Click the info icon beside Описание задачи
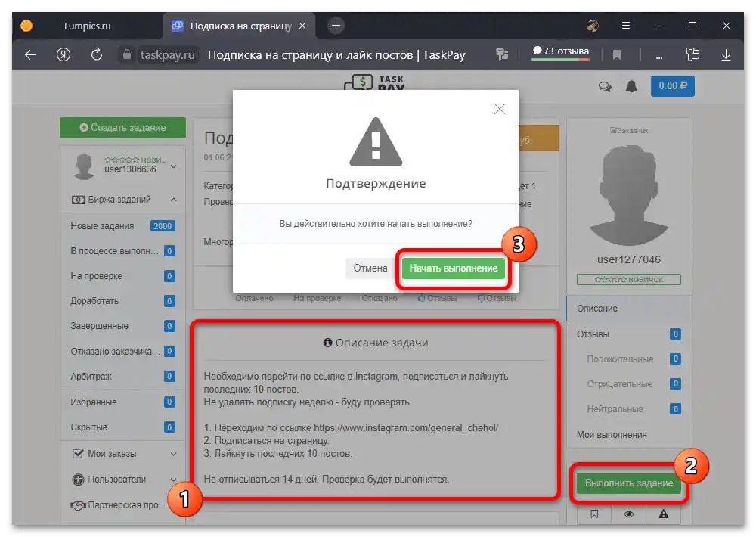The height and width of the screenshot is (537, 756). point(327,343)
